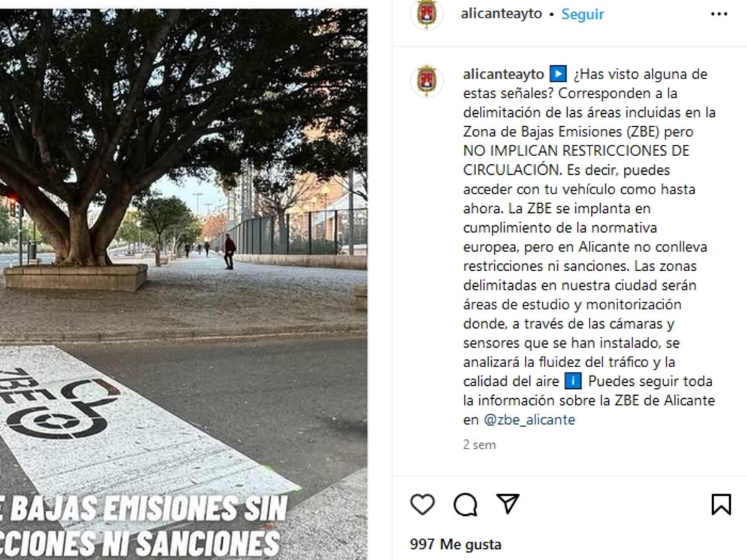Save the post with the bookmark icon
The height and width of the screenshot is (560, 747).
(x=721, y=504)
